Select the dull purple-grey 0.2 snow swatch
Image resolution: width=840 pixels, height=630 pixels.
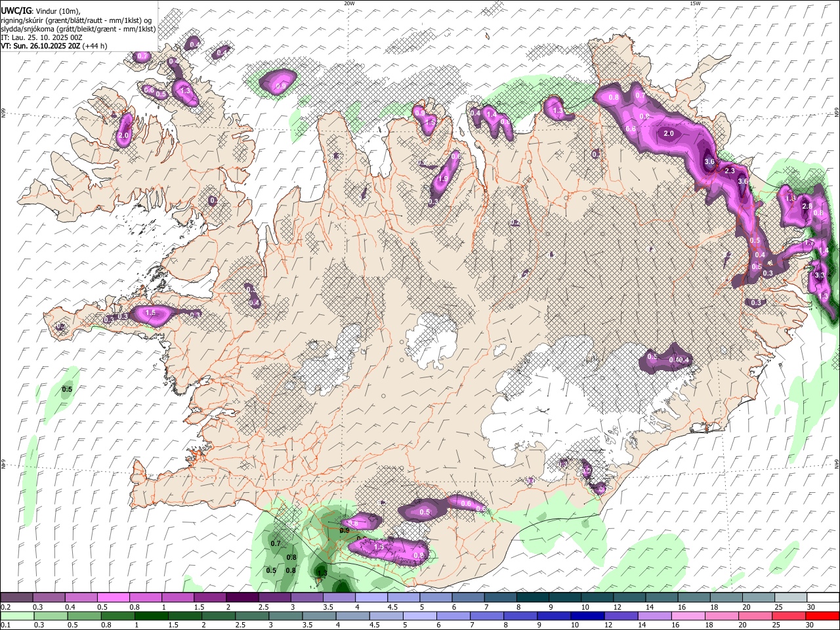pos(16,597)
